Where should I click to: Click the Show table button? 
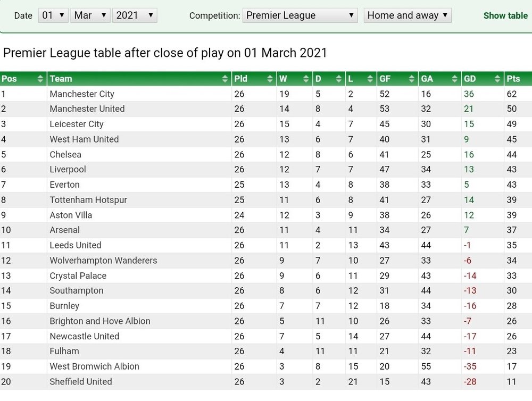(x=505, y=15)
